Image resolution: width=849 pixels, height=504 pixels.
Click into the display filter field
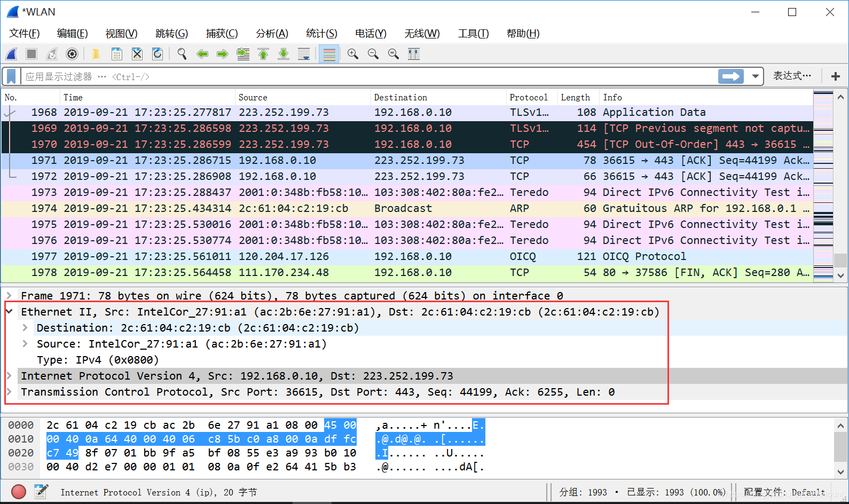coord(368,76)
